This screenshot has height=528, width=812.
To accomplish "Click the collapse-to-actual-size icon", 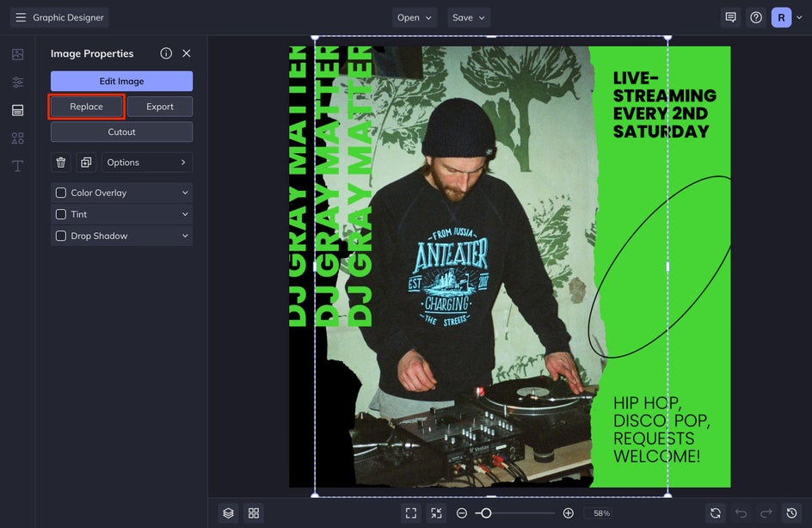I will pyautogui.click(x=437, y=513).
